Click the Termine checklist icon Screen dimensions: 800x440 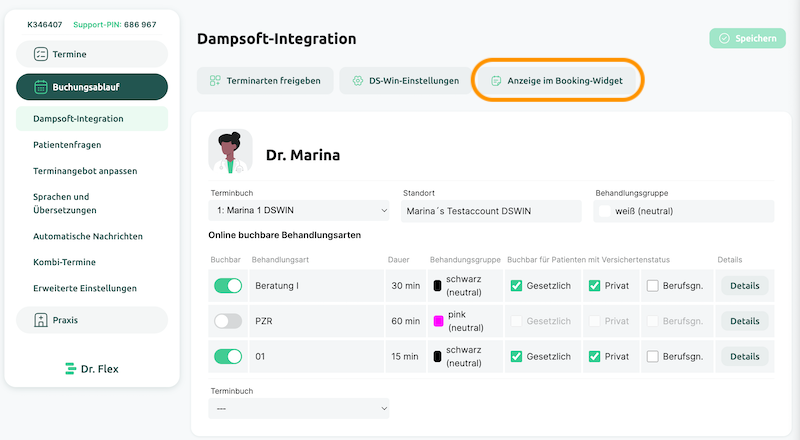coord(41,54)
